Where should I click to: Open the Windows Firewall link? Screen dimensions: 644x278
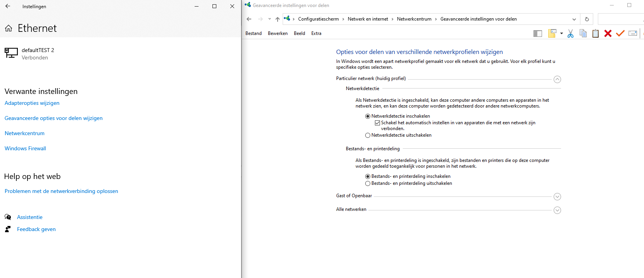(25, 148)
